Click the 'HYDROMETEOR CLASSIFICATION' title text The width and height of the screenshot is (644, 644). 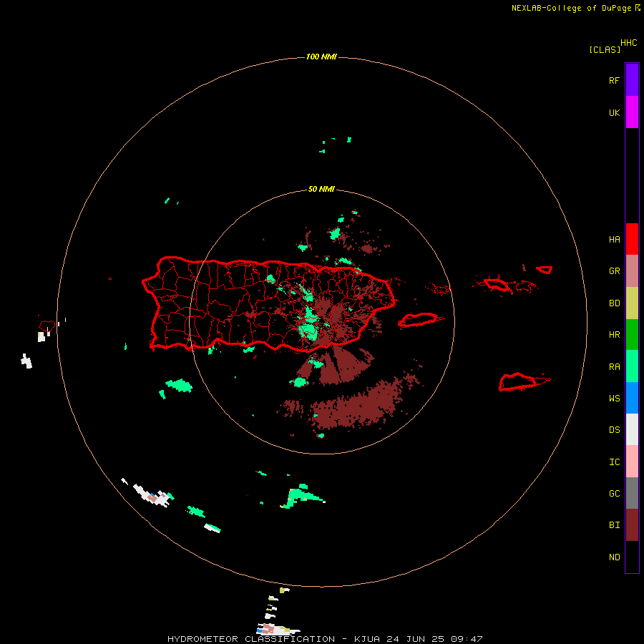251,639
